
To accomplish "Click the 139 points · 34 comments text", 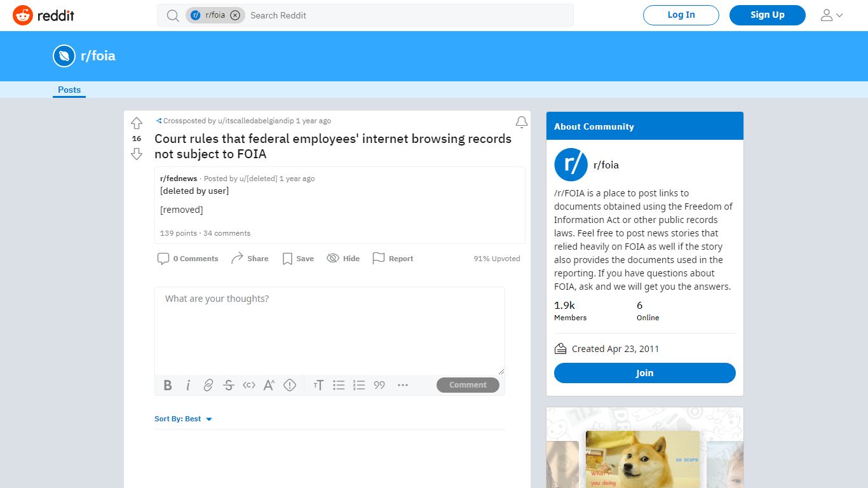I will click(x=205, y=233).
